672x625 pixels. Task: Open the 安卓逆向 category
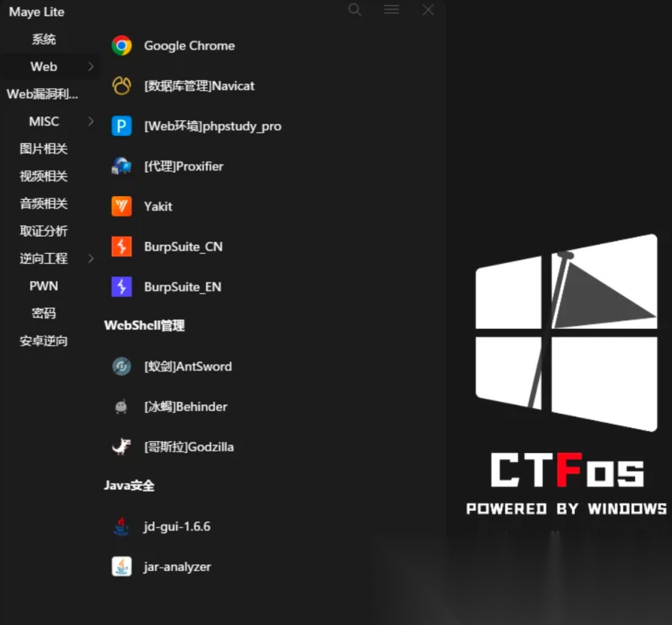tap(44, 341)
